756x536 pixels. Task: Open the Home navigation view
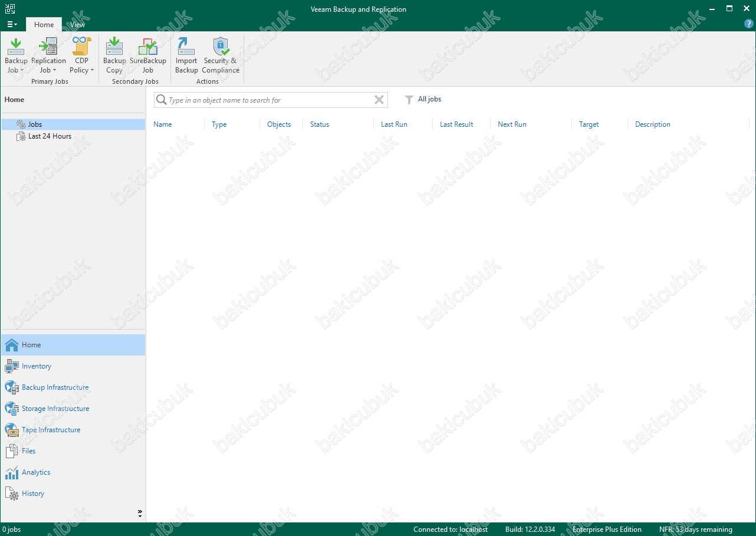point(73,345)
